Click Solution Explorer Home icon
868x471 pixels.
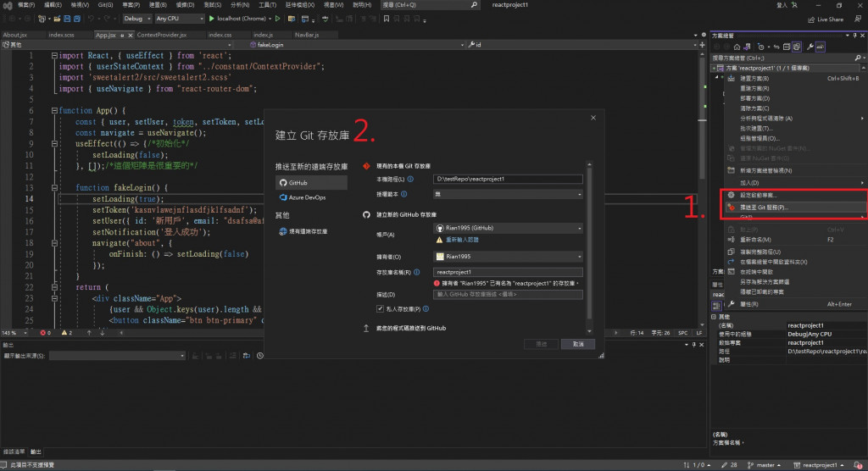coord(737,47)
